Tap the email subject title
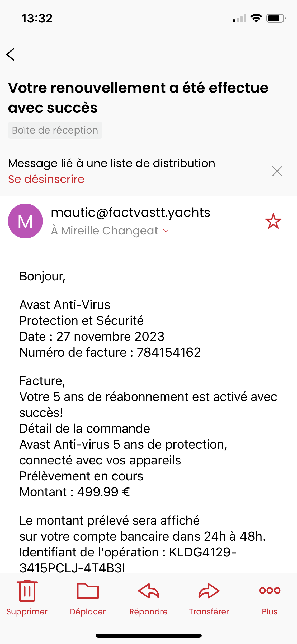 coord(138,98)
